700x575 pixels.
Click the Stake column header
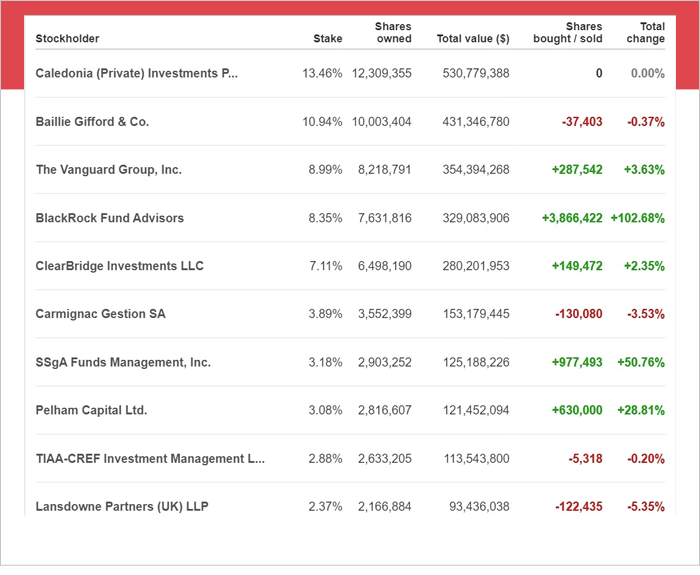click(x=328, y=39)
